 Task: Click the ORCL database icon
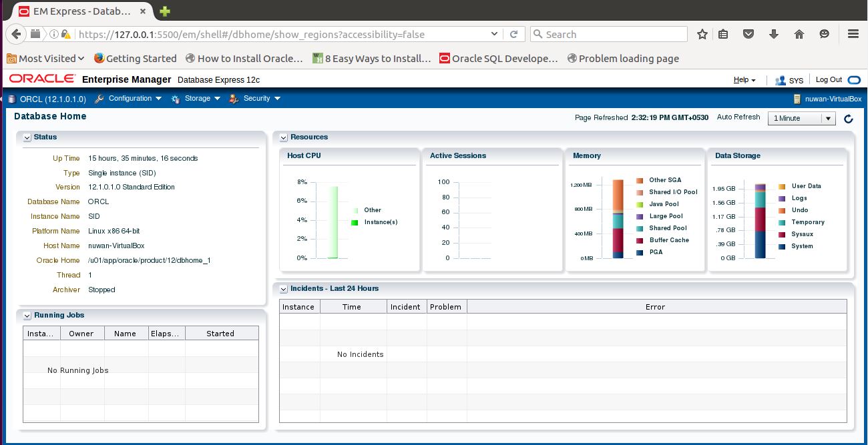pyautogui.click(x=11, y=99)
